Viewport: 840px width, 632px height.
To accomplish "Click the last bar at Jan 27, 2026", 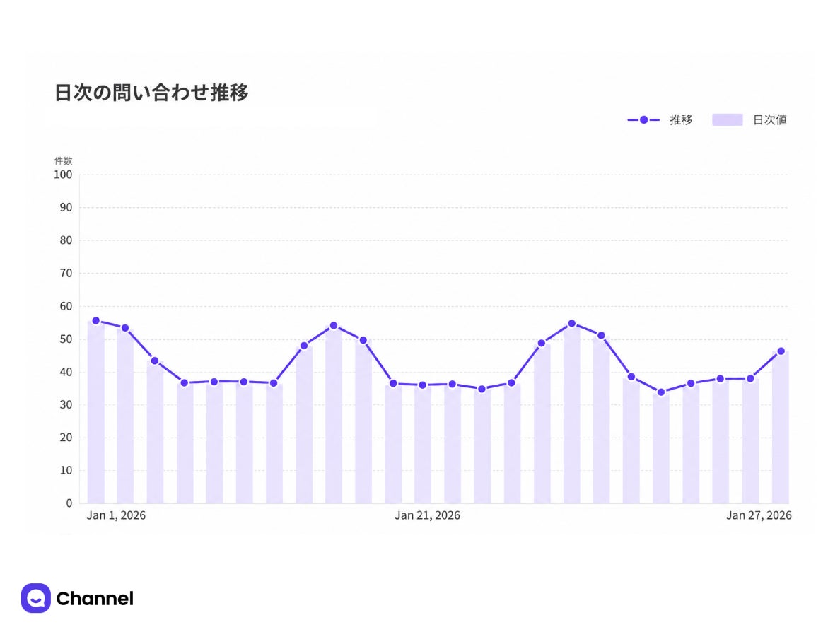I will (781, 428).
